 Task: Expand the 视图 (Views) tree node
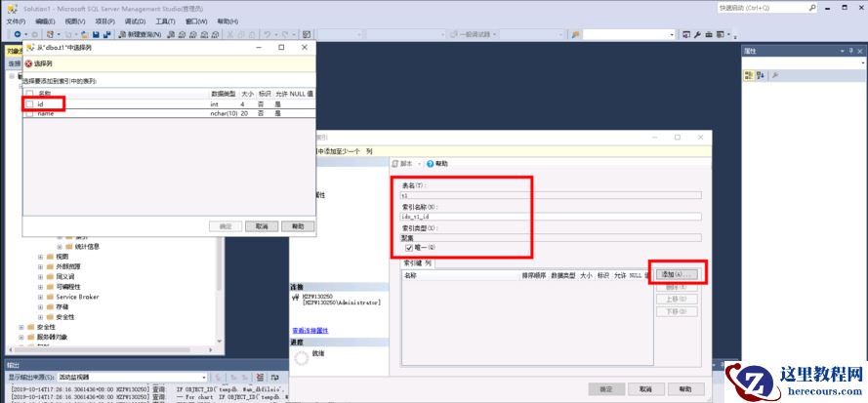pos(40,257)
